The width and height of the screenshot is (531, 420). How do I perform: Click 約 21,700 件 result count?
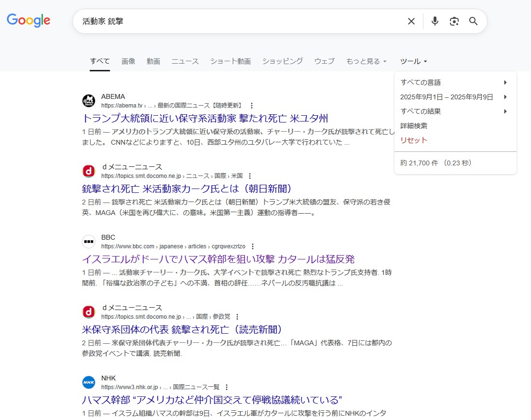tap(419, 163)
